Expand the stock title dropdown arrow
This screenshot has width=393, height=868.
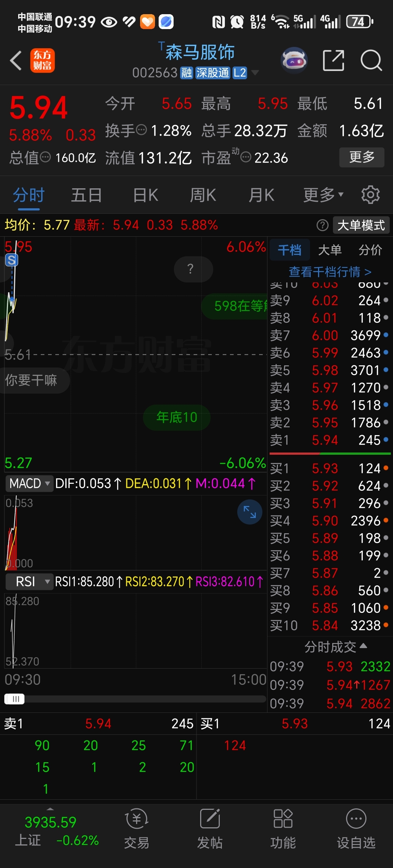[x=255, y=73]
